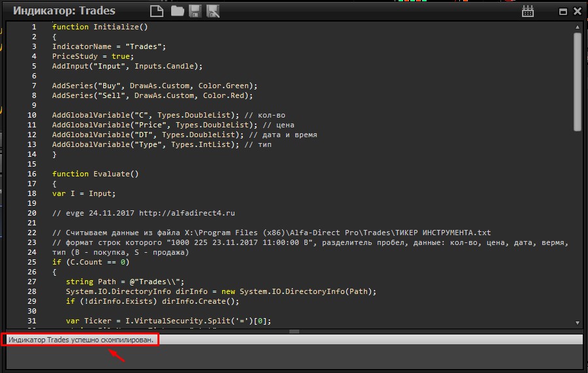Click the vertical scrollbar thumb
This screenshot has height=373, width=588.
pos(578,82)
